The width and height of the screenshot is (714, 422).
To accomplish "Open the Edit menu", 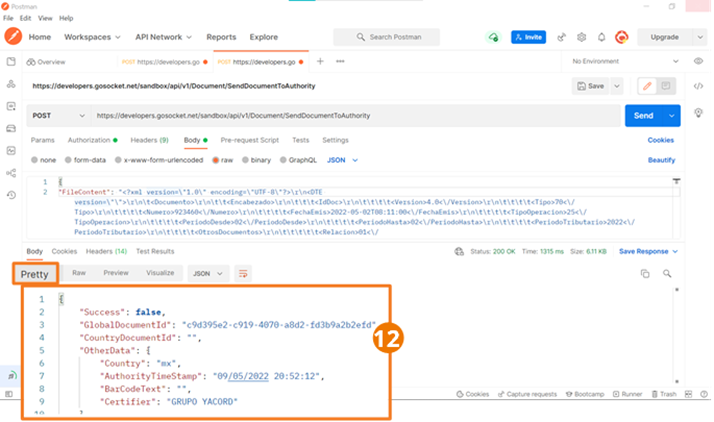I will [26, 18].
